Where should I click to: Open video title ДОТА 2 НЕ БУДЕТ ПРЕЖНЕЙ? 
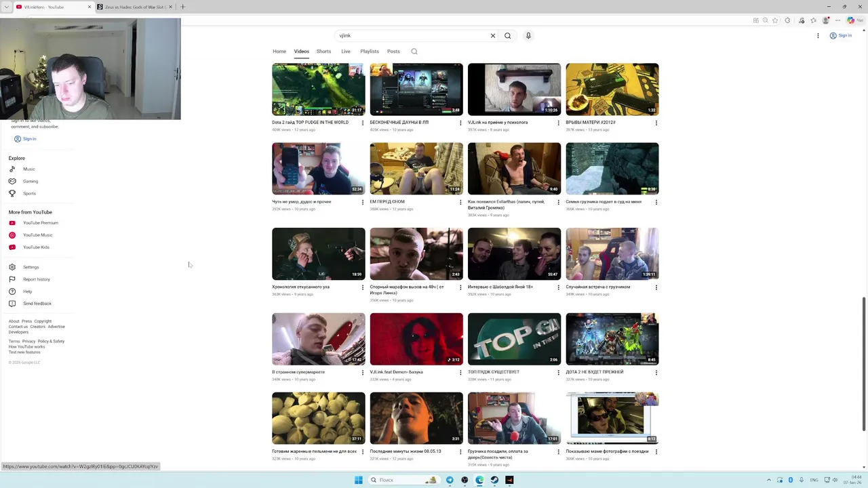pos(595,372)
